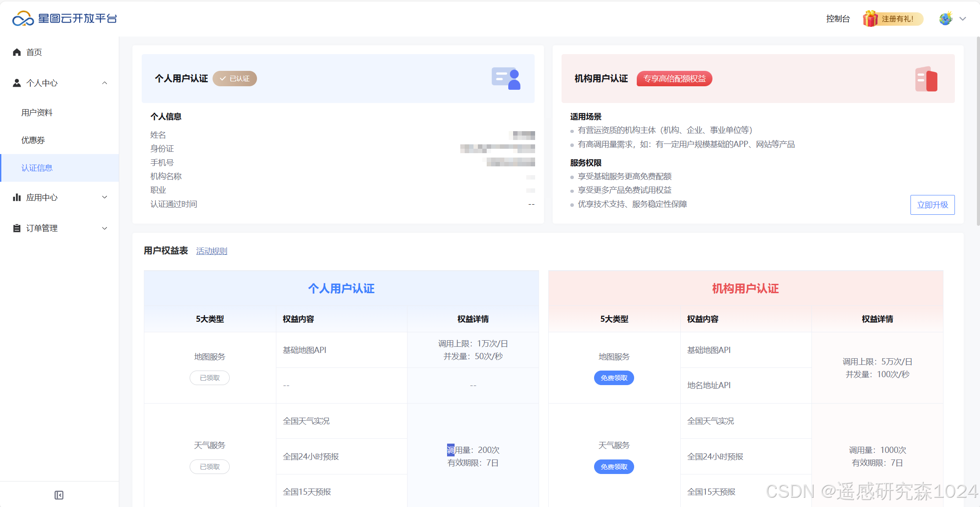Expand the 订单管理 menu chevron

click(105, 228)
